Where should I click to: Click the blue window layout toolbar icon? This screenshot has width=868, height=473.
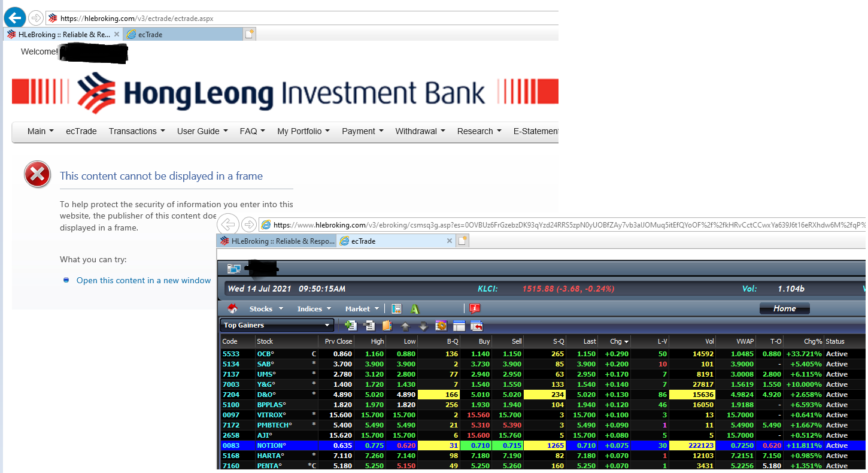459,326
